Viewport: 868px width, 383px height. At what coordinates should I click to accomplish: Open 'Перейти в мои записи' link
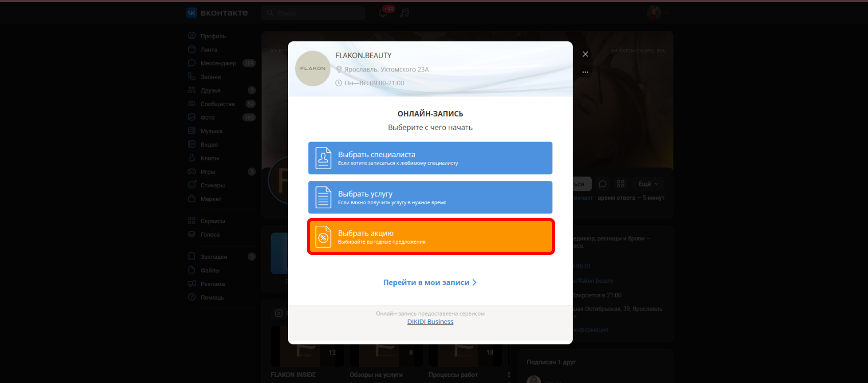(x=426, y=282)
